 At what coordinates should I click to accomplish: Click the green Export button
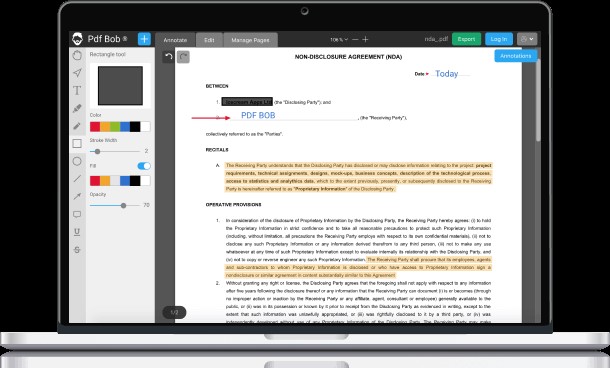point(466,39)
